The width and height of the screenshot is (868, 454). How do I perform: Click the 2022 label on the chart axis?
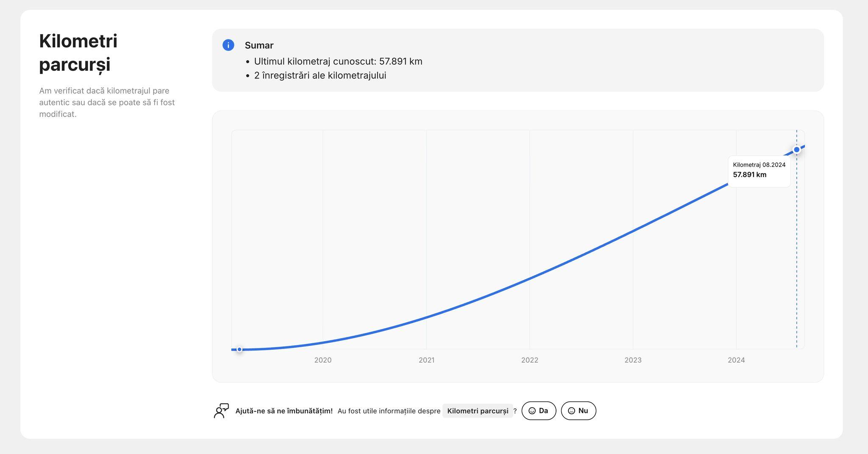pos(529,360)
